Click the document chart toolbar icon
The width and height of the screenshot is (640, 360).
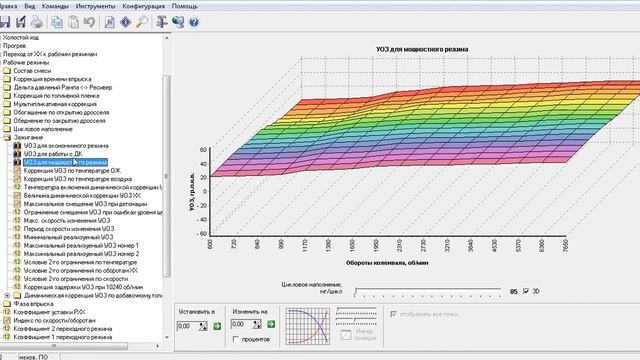[x=109, y=22]
